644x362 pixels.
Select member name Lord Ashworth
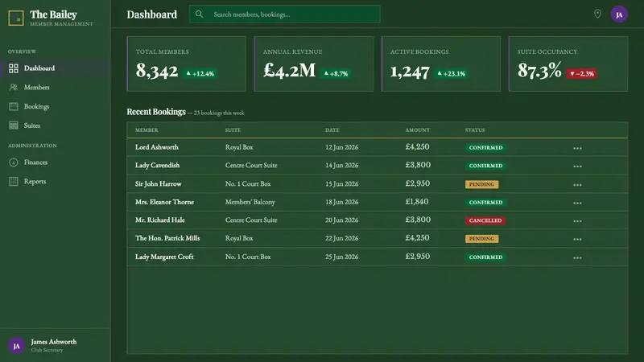(157, 147)
